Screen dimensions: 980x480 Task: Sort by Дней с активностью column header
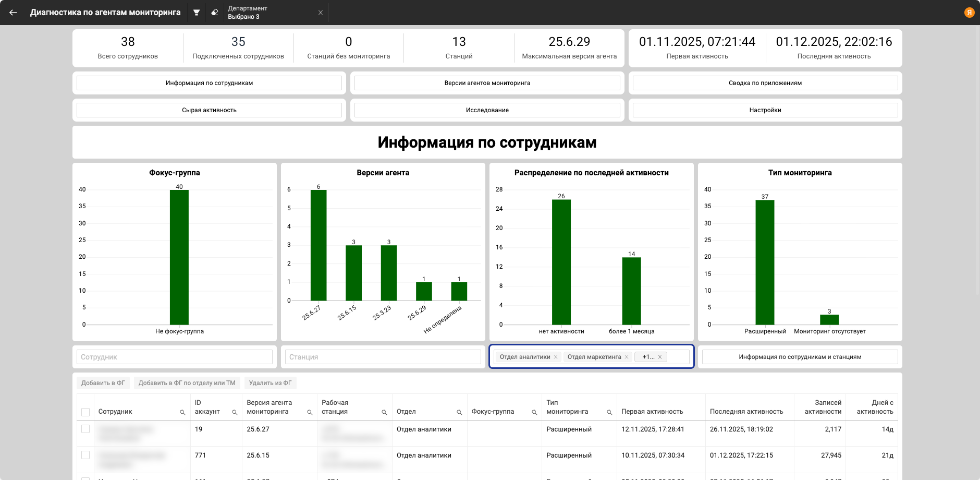(x=875, y=407)
